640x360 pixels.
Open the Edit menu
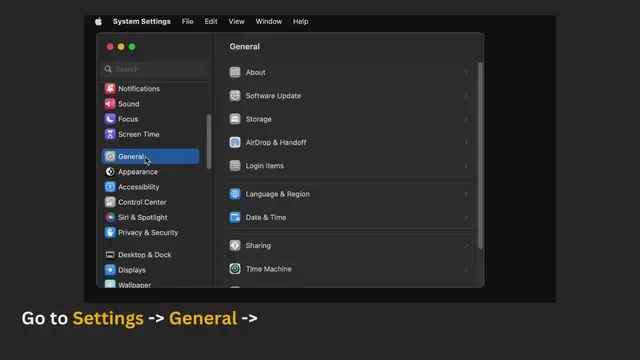coord(211,22)
